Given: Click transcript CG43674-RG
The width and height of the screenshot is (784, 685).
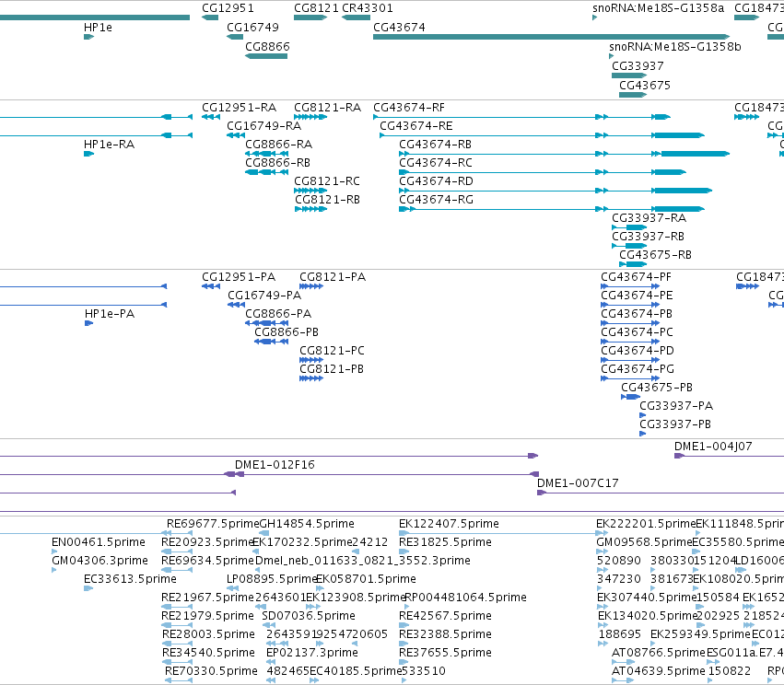Looking at the screenshot, I should point(436,200).
